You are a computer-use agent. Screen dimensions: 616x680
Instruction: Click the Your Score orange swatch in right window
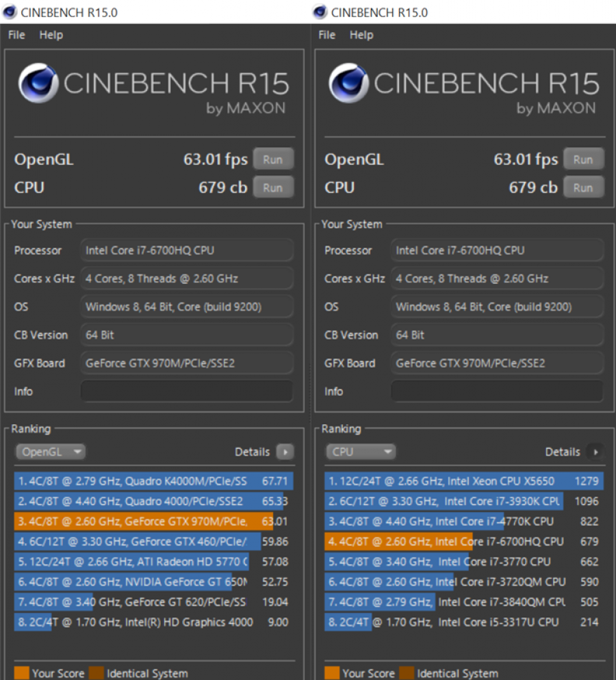(x=331, y=673)
